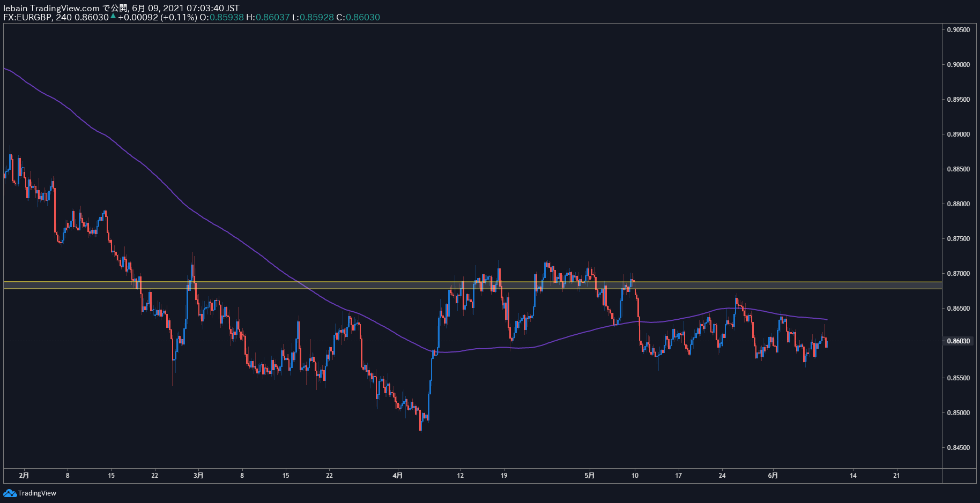Click the date label 12 after 4月
This screenshot has height=503, width=980.
[x=461, y=475]
